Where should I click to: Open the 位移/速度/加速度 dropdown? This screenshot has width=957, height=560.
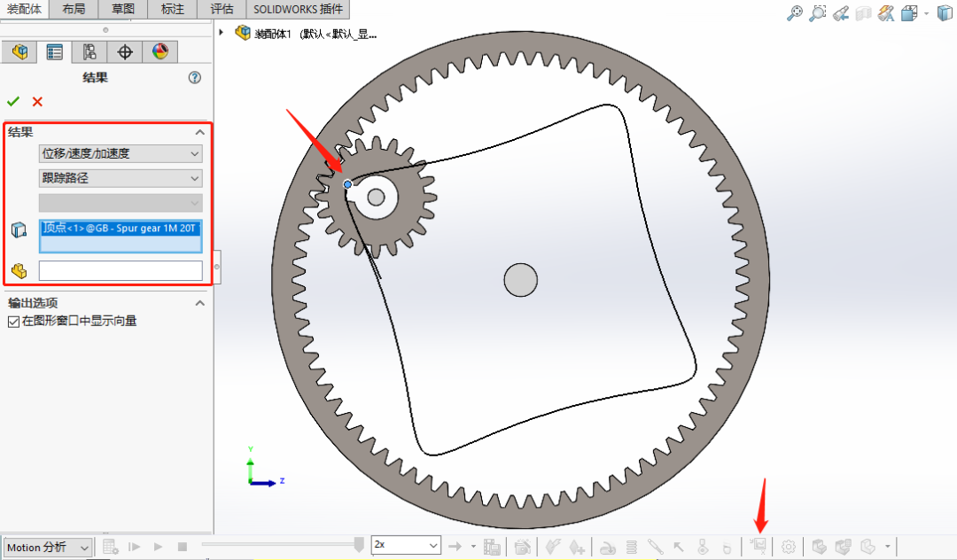coord(121,153)
